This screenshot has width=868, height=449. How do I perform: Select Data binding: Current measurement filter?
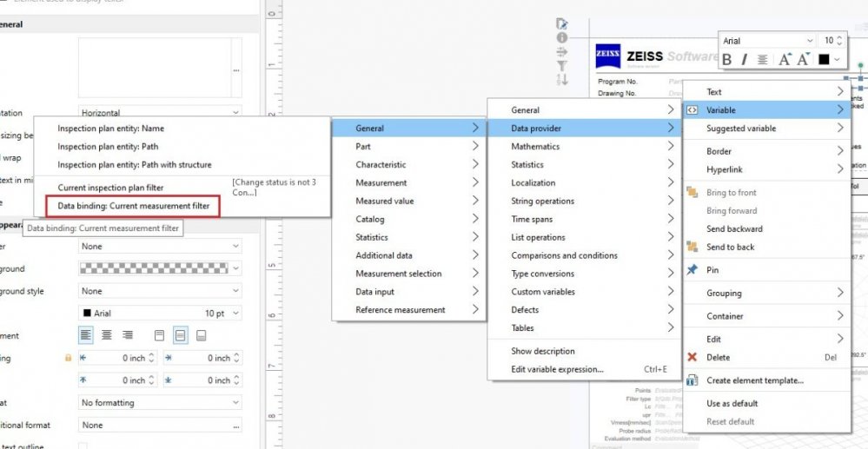(x=133, y=206)
